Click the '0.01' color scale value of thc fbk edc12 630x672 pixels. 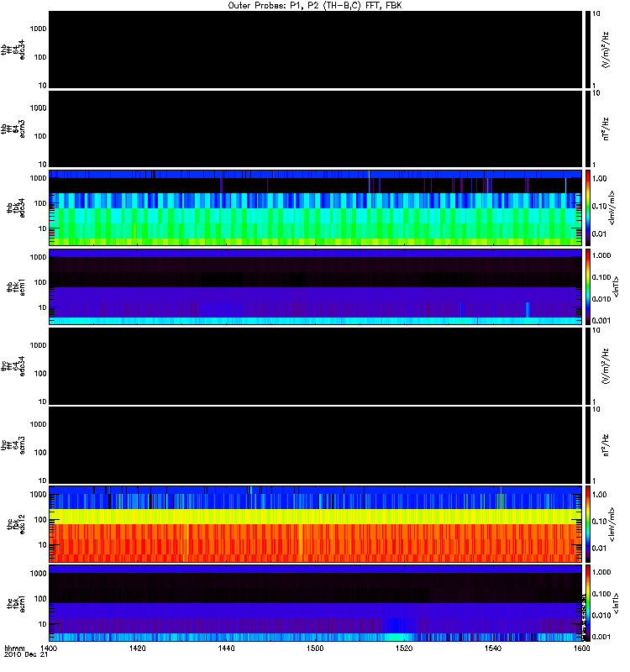point(600,549)
